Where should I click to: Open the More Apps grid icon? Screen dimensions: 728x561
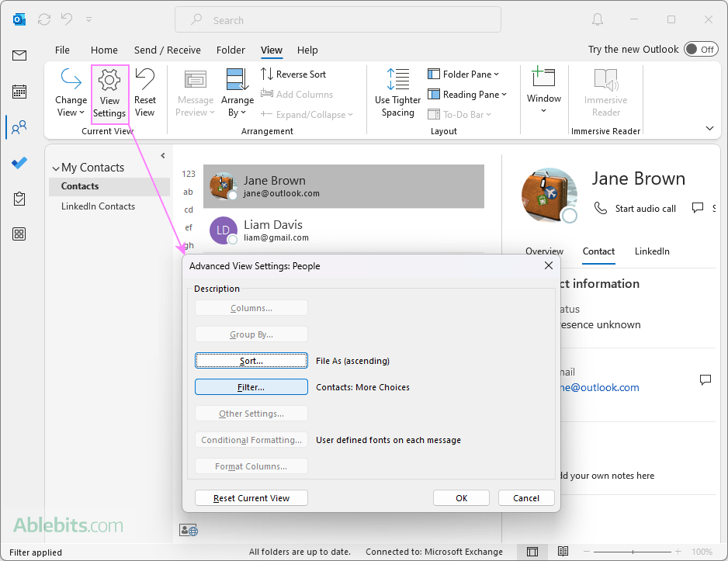(19, 234)
